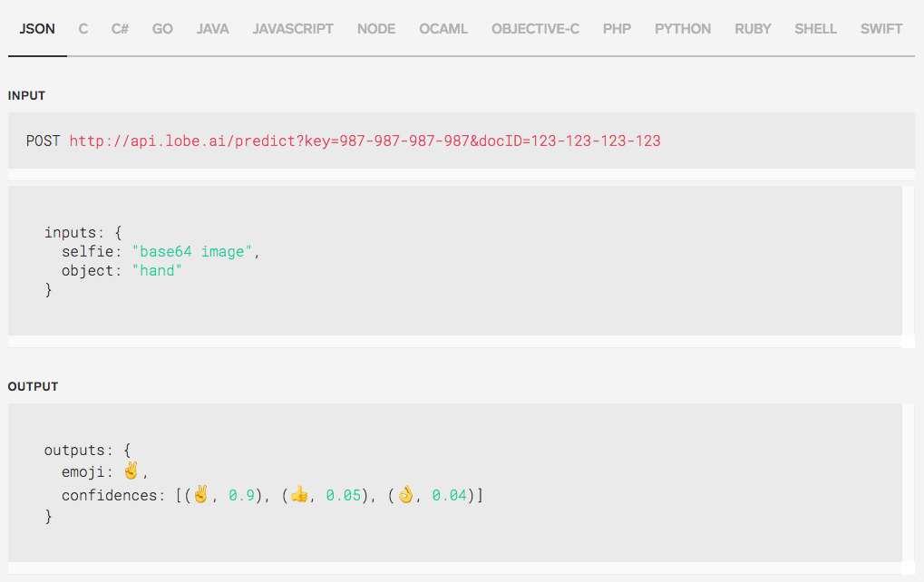Select the JSON tab
The image size is (924, 582).
(x=37, y=29)
